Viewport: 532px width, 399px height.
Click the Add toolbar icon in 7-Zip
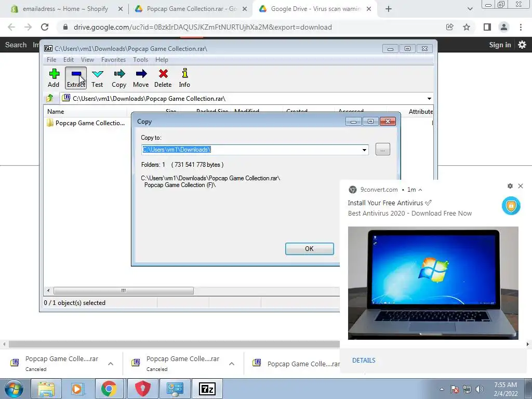pyautogui.click(x=54, y=78)
